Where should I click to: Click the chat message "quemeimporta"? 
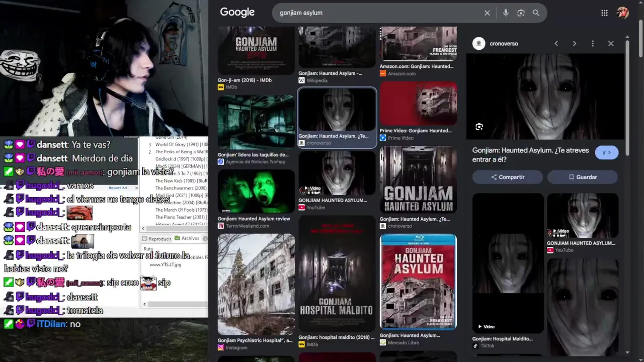click(x=101, y=227)
